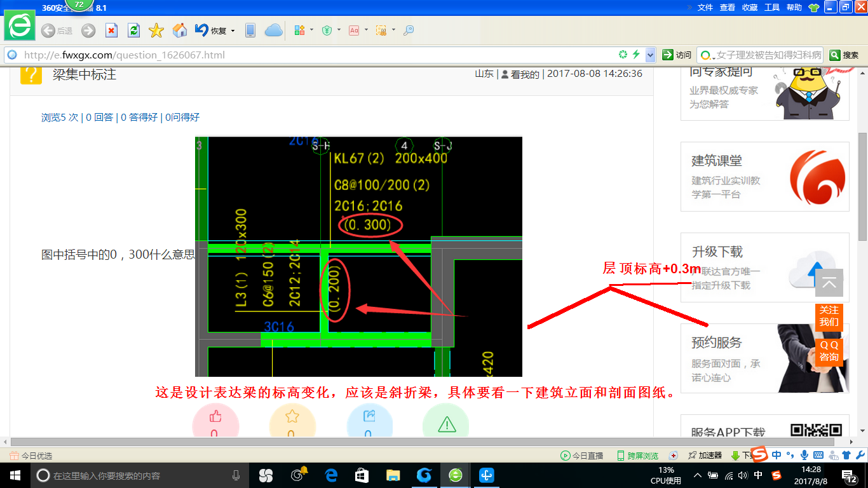Click the back-to-top arrow button

[829, 283]
